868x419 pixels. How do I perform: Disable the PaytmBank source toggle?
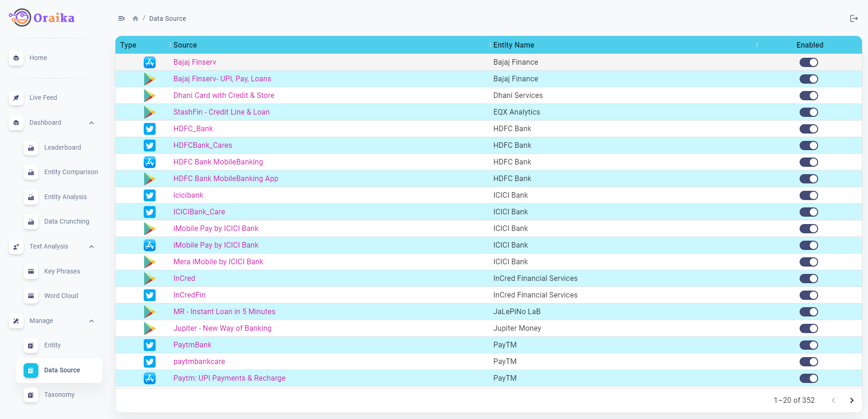[809, 345]
